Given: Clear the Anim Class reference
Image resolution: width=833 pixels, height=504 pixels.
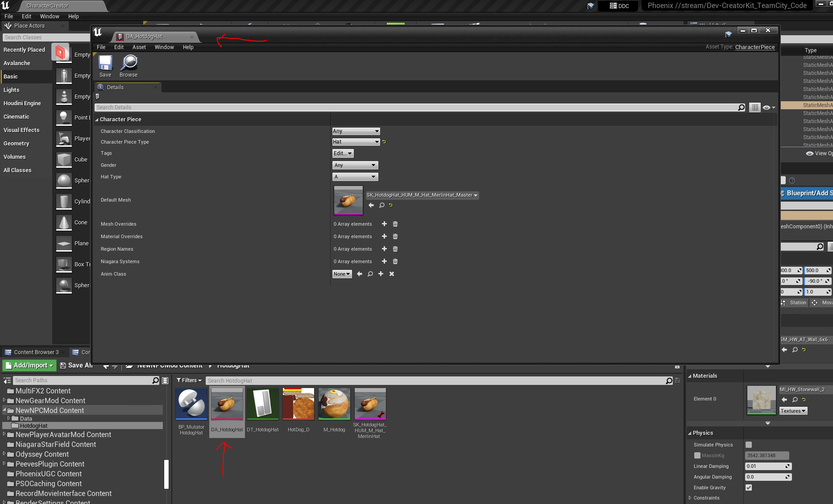Looking at the screenshot, I should [x=392, y=274].
